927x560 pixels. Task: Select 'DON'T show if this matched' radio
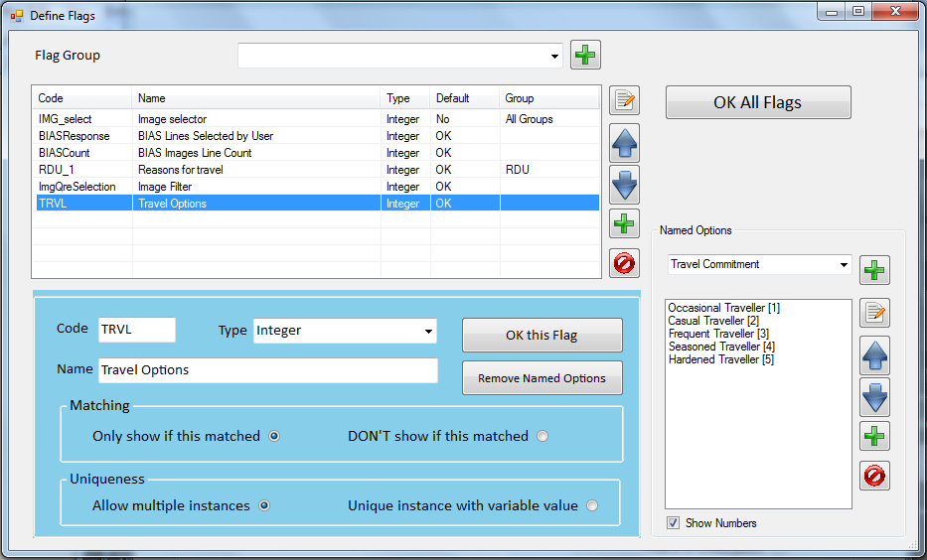coord(542,437)
